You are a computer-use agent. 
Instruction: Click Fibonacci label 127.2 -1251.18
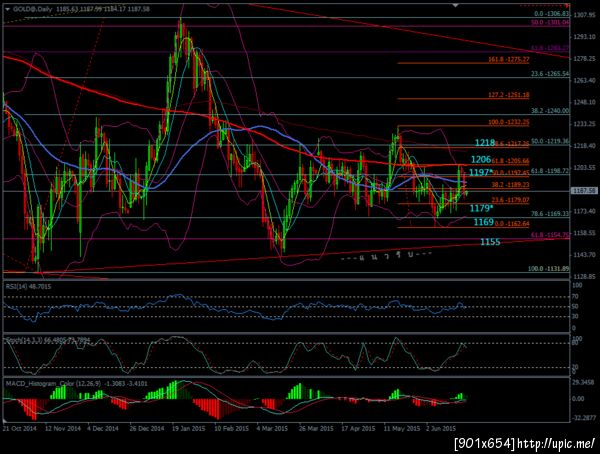509,95
